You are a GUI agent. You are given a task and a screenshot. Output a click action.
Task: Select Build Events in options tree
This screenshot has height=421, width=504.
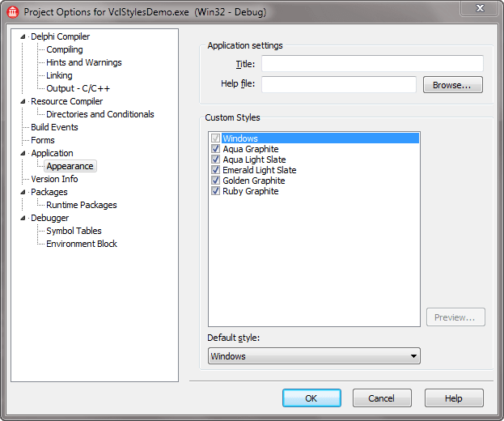point(54,127)
